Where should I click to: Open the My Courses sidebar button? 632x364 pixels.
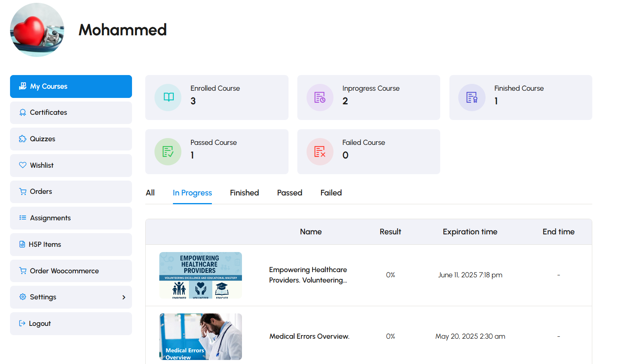pos(71,86)
